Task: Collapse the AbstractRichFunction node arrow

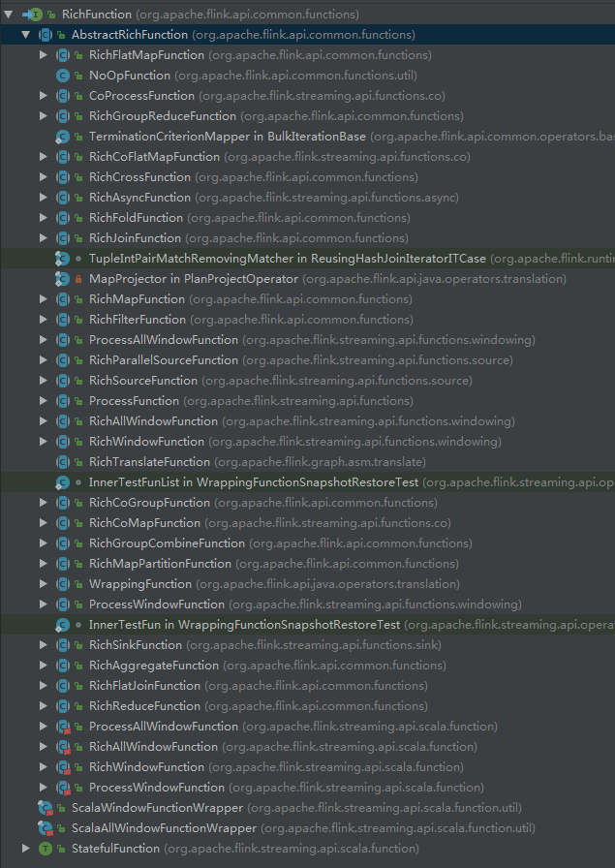Action: 25,35
